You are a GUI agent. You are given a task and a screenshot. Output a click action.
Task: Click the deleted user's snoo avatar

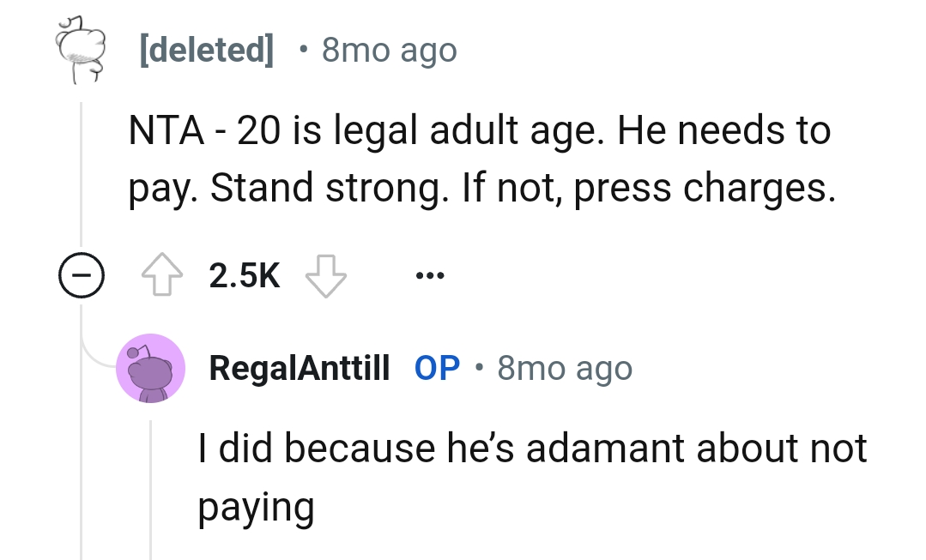point(82,49)
